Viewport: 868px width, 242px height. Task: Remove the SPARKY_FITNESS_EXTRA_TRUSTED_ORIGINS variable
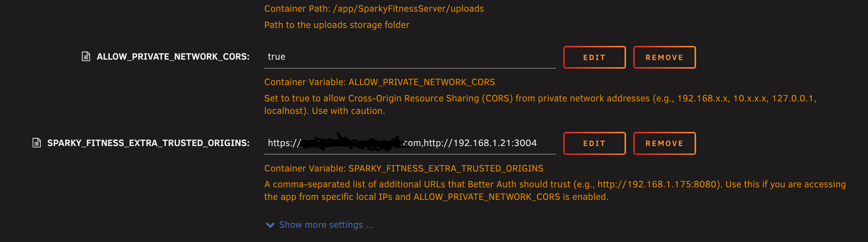pyautogui.click(x=665, y=143)
